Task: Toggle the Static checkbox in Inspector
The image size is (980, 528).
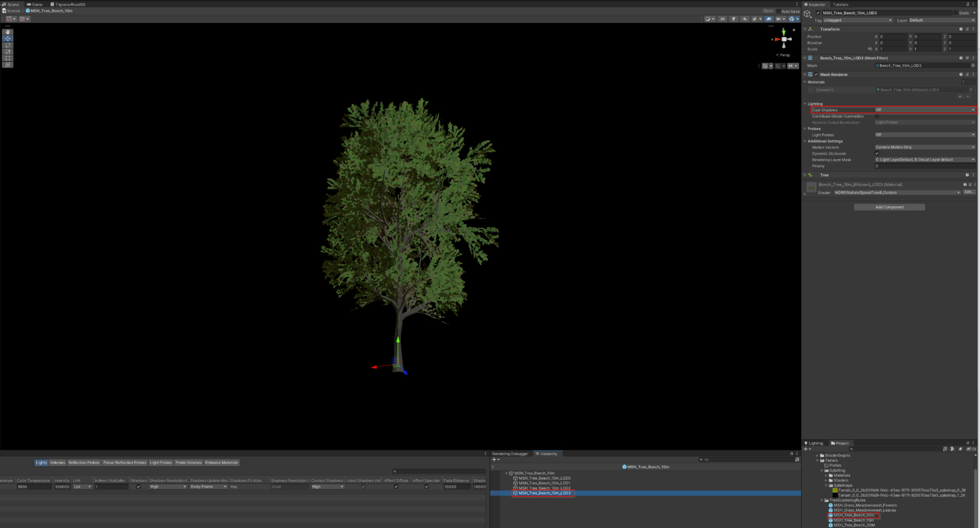Action: (x=955, y=13)
